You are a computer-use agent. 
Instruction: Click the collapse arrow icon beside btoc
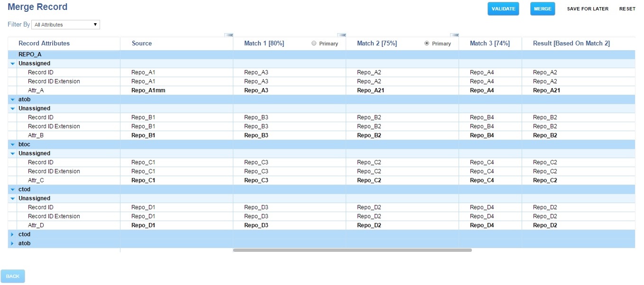tap(13, 144)
